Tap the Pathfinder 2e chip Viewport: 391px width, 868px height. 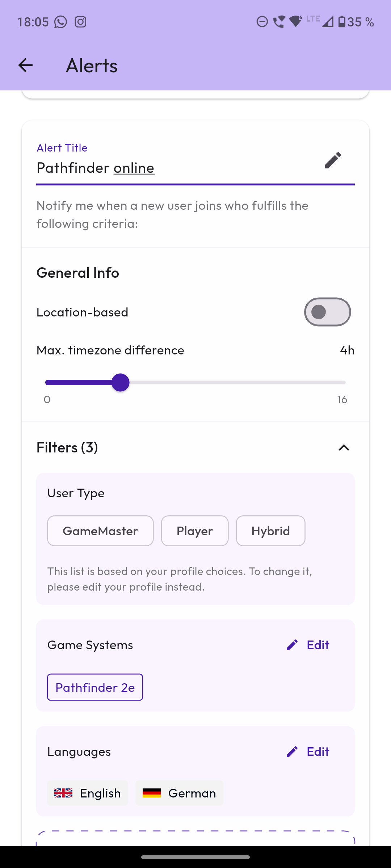[95, 687]
